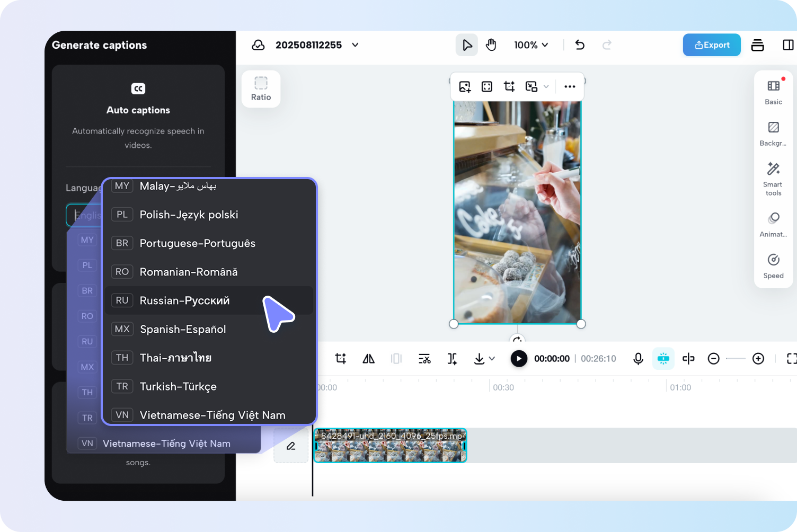Click the language search input field
The width and height of the screenshot is (797, 532).
coord(85,215)
